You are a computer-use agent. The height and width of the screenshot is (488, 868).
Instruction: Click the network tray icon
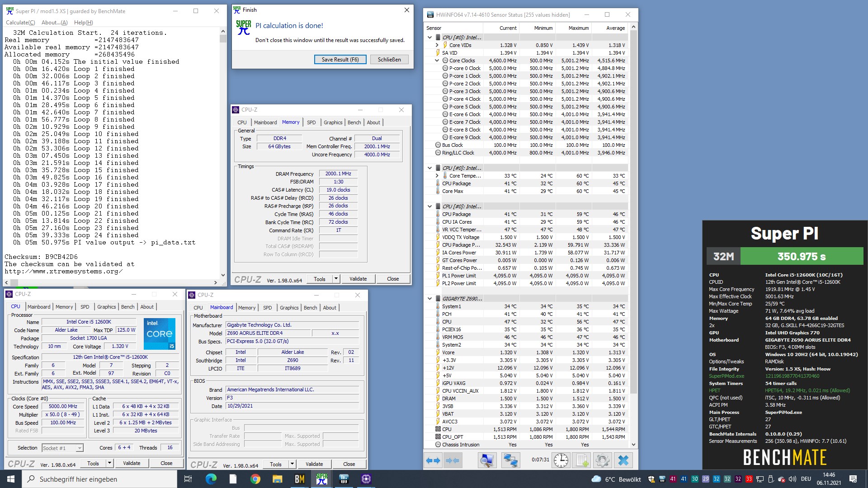coord(760,479)
